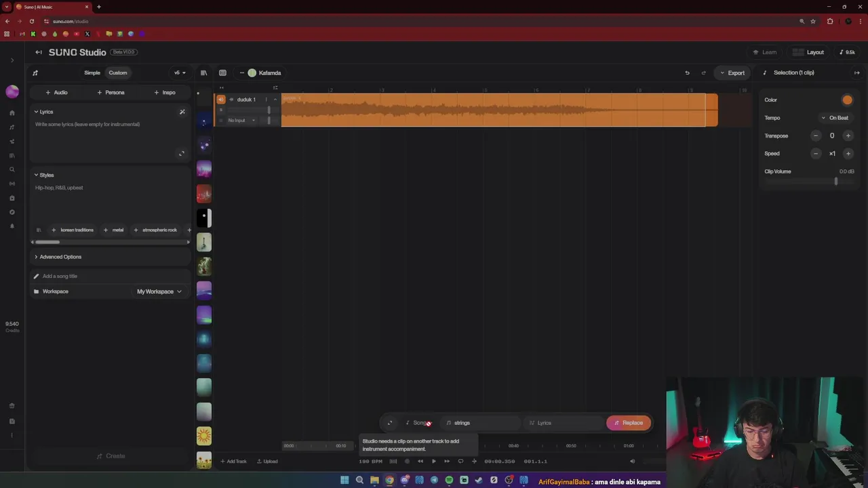Collapse the Selection panel with arrow icon
Image resolution: width=868 pixels, height=488 pixels.
856,73
